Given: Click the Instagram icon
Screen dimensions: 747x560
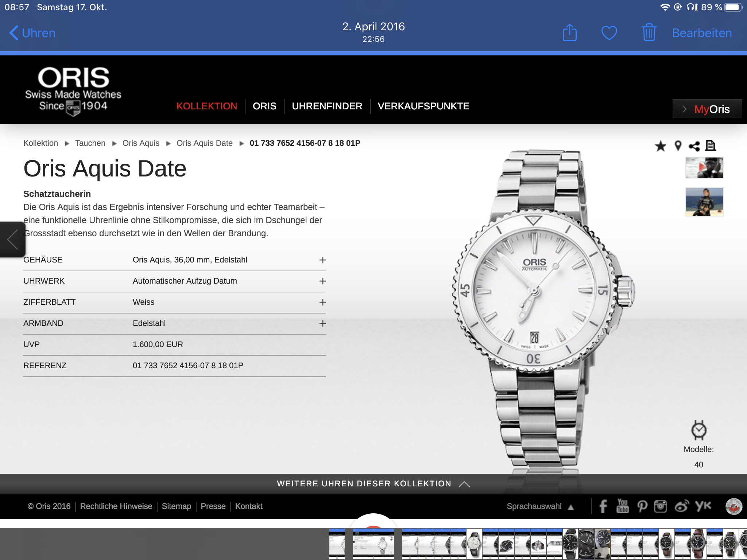Looking at the screenshot, I should tap(661, 506).
